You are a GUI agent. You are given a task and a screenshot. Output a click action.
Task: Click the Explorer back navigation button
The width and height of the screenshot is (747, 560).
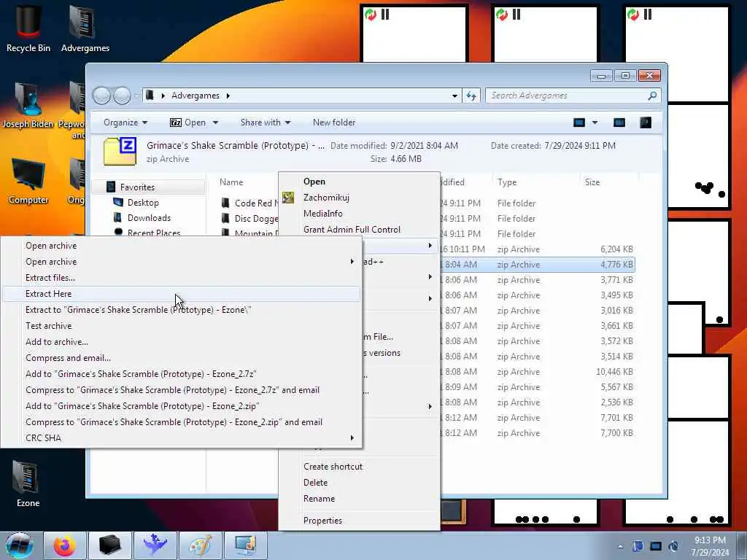coord(101,96)
